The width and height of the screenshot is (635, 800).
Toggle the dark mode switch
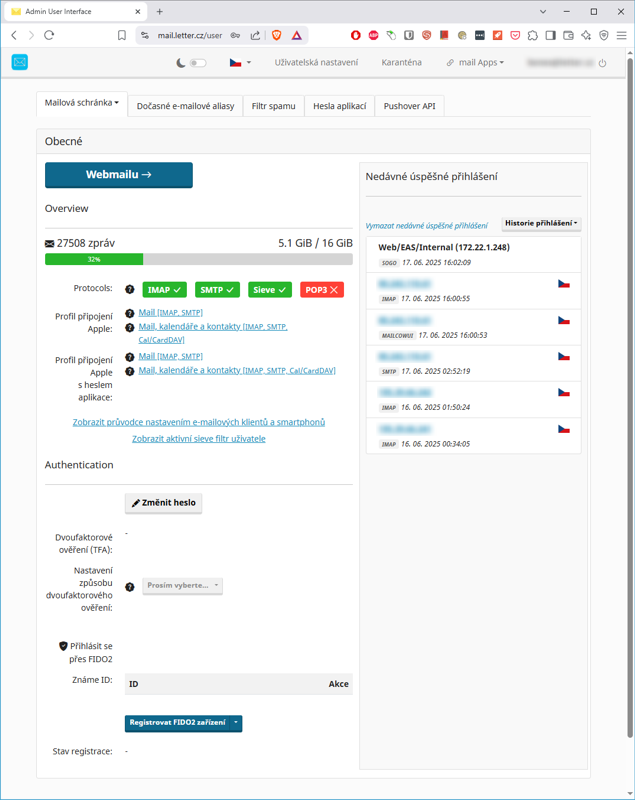197,63
